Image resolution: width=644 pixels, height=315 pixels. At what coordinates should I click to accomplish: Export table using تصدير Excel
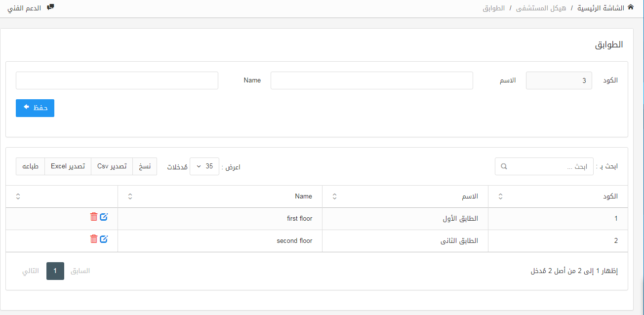pos(68,166)
